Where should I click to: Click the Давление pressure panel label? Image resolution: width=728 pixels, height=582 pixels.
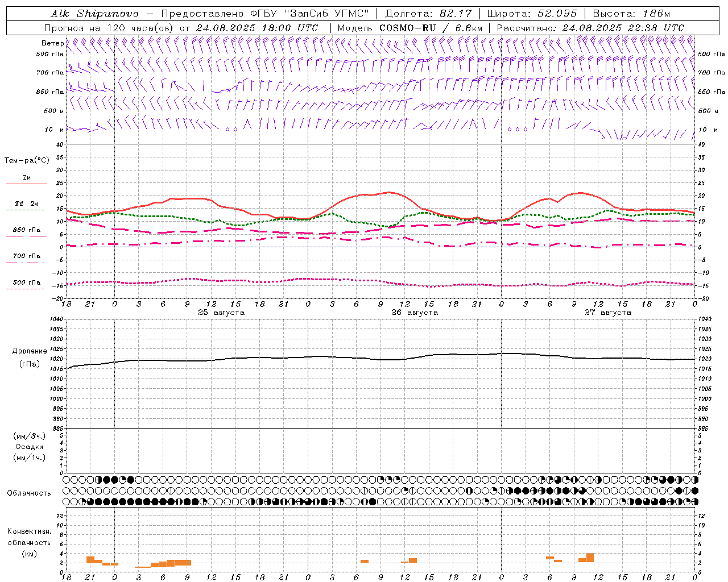pos(30,351)
